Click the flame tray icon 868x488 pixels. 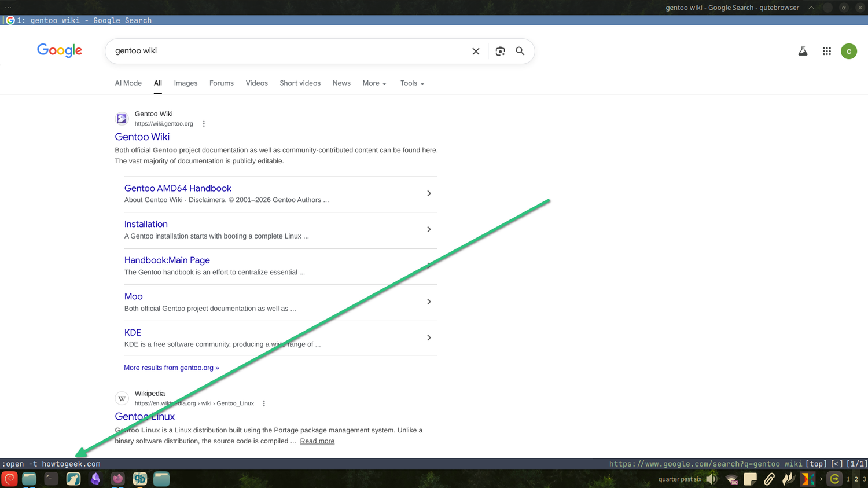point(788,479)
